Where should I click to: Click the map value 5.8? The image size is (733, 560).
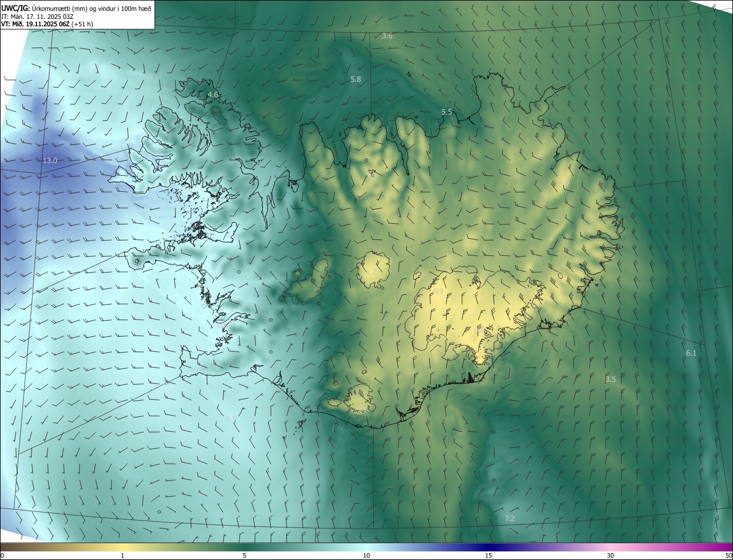coord(356,79)
